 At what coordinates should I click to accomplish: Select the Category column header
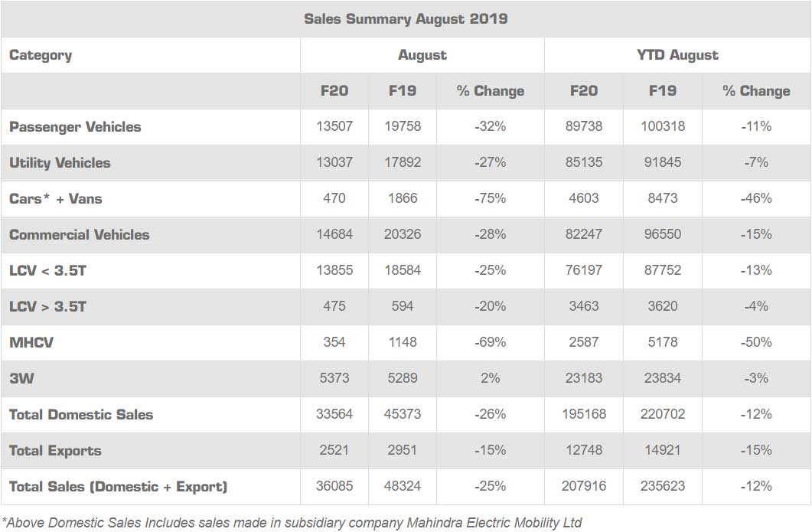(41, 55)
